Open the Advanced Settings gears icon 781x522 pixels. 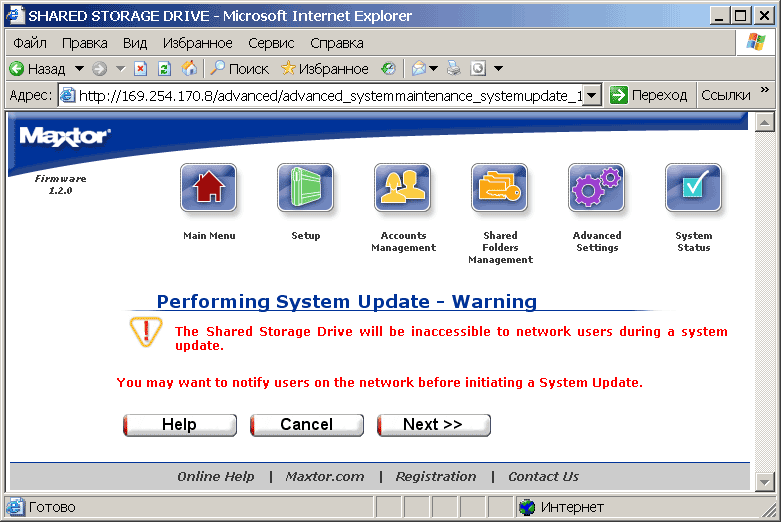pyautogui.click(x=596, y=188)
